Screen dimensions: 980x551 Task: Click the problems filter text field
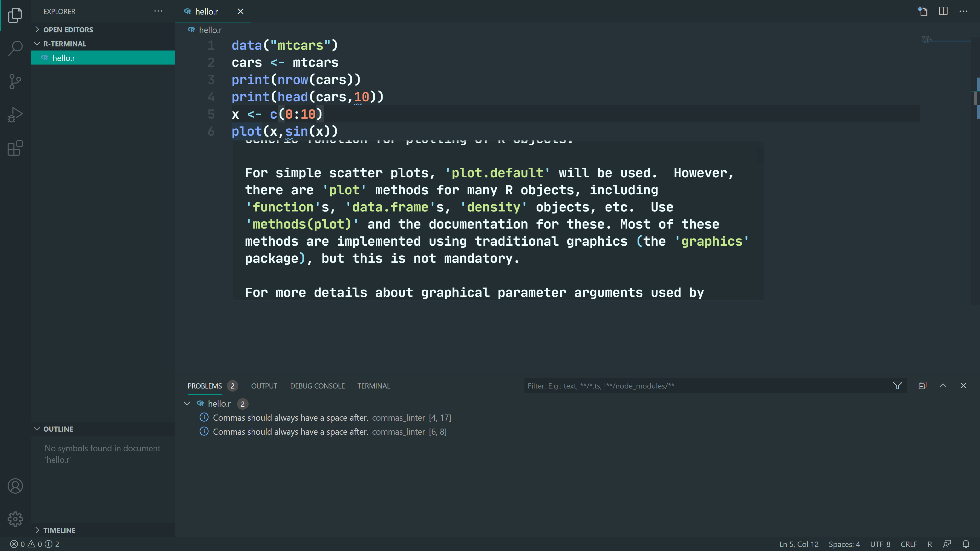pos(685,386)
